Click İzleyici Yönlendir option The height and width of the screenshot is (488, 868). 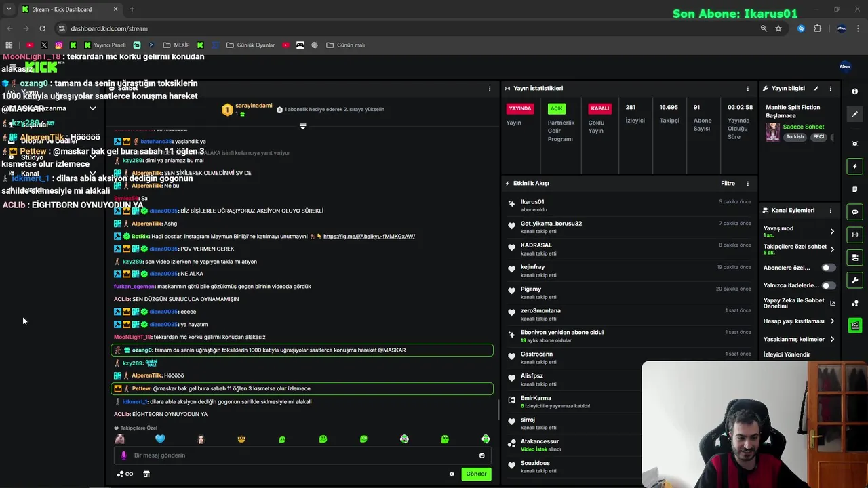point(787,354)
